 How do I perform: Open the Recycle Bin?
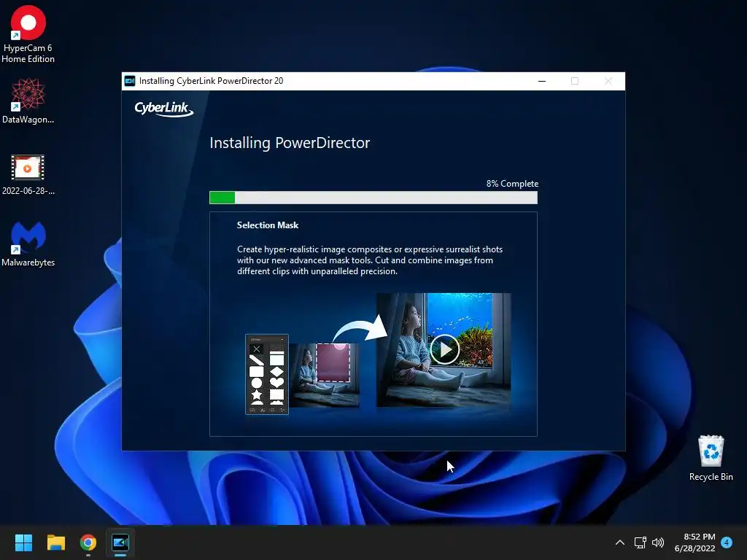point(711,458)
